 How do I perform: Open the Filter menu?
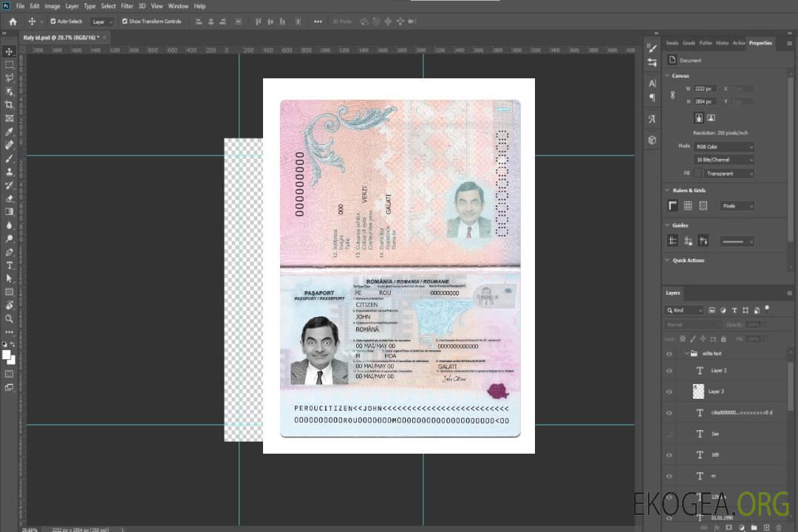(x=127, y=6)
